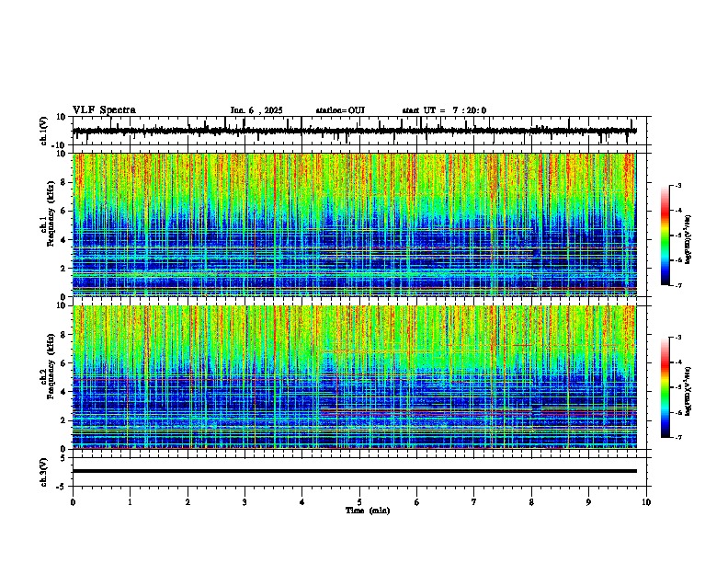Click the "-5" tick on ch.3 voltage axis
Screen dimensions: 728x563
(62, 487)
